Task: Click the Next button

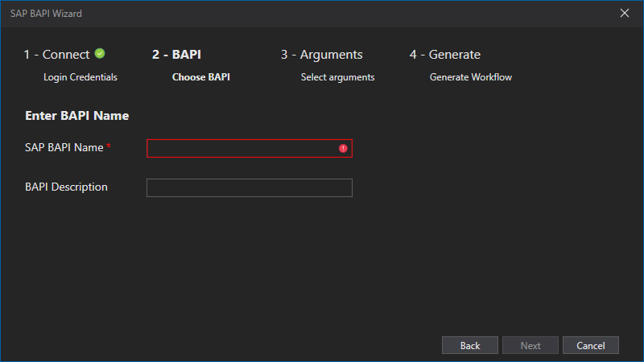Action: point(530,345)
